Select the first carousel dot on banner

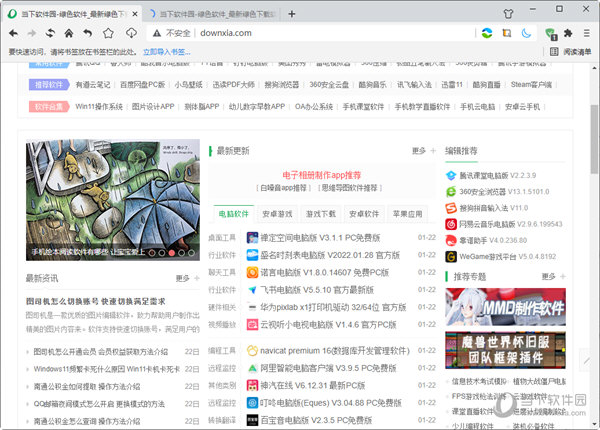click(152, 253)
